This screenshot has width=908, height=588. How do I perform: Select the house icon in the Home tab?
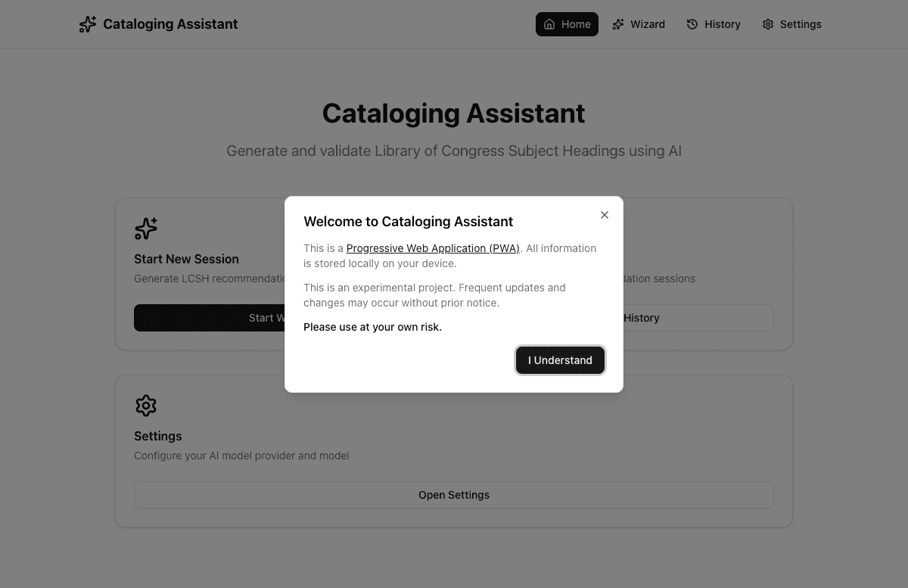[549, 24]
